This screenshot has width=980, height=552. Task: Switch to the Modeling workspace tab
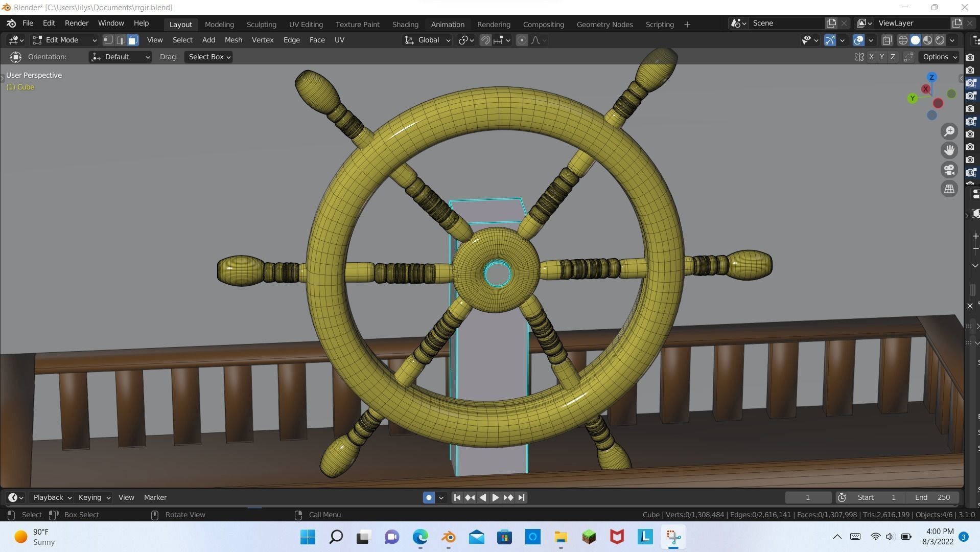(219, 25)
